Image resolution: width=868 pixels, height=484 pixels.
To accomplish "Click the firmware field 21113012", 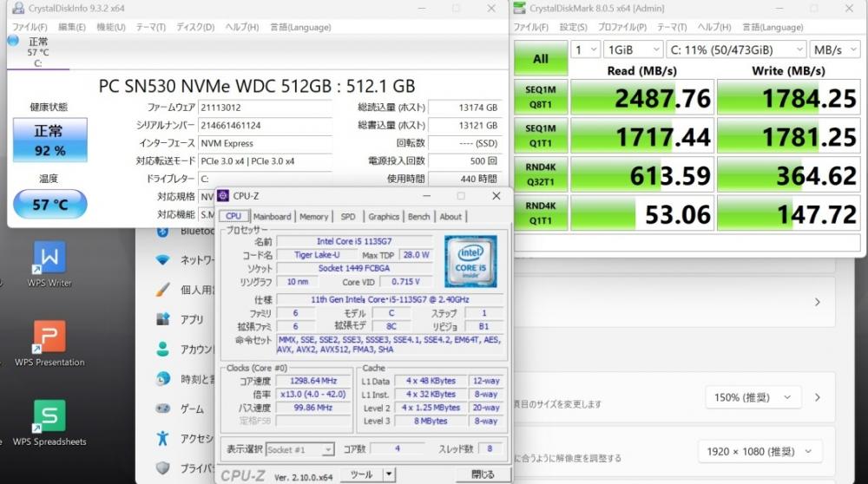I will coord(265,108).
